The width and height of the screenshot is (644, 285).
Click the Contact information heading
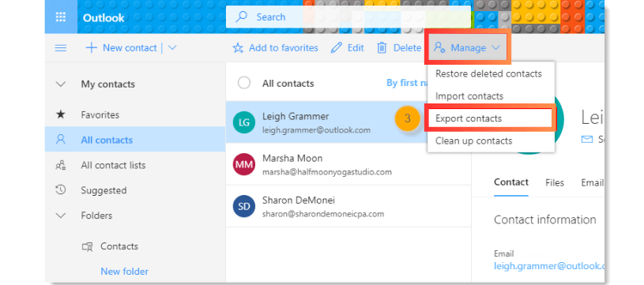click(545, 219)
